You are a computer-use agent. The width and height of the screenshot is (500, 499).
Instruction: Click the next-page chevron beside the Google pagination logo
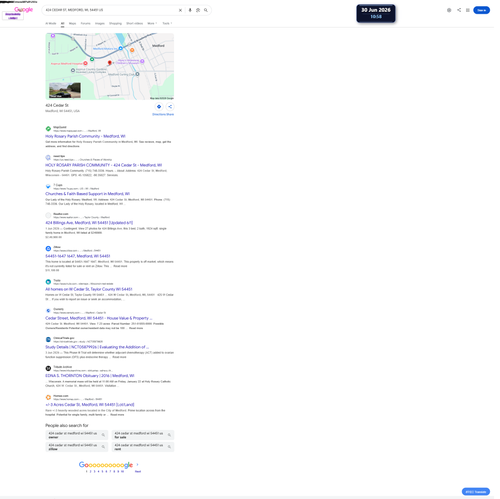(137, 464)
